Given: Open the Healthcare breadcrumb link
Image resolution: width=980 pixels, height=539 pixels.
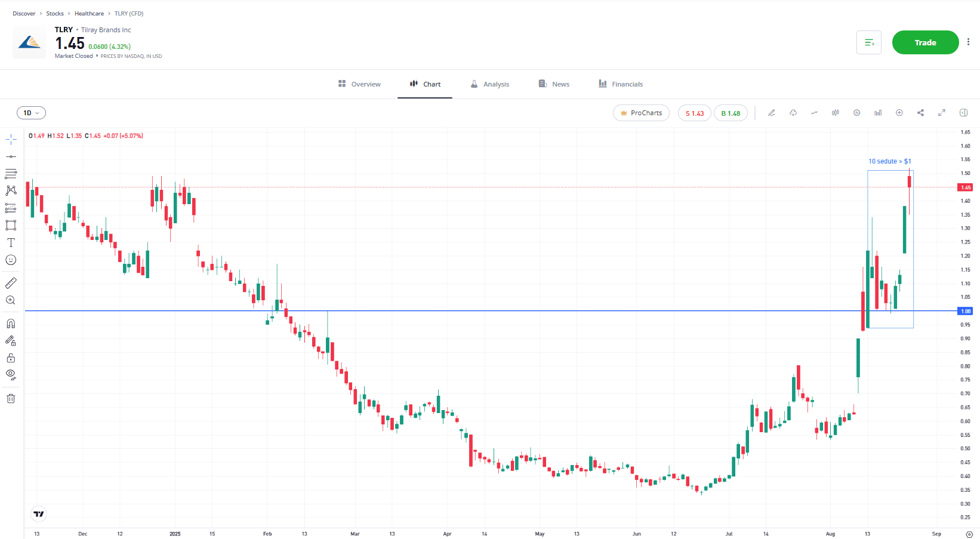Looking at the screenshot, I should [x=89, y=13].
